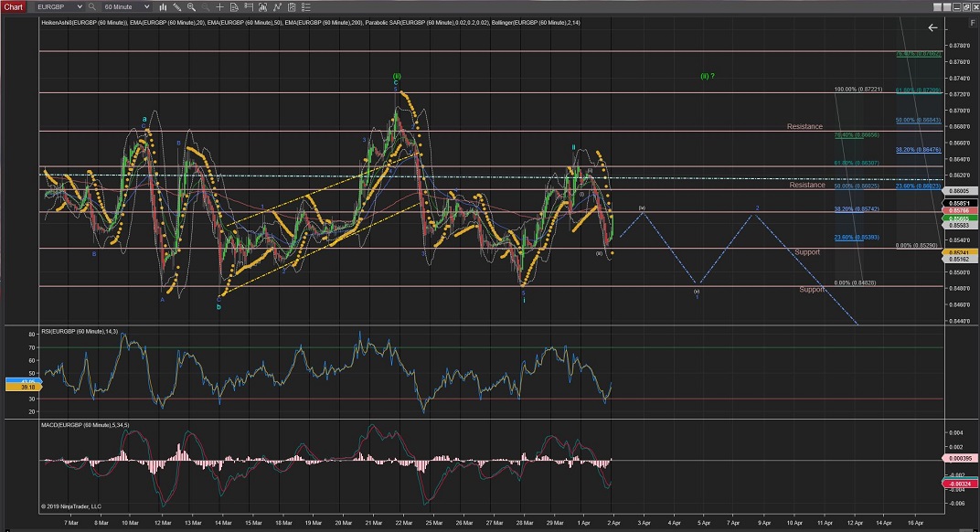This screenshot has width=980, height=532.
Task: Select the upper Resistance label on chart
Action: click(x=804, y=126)
